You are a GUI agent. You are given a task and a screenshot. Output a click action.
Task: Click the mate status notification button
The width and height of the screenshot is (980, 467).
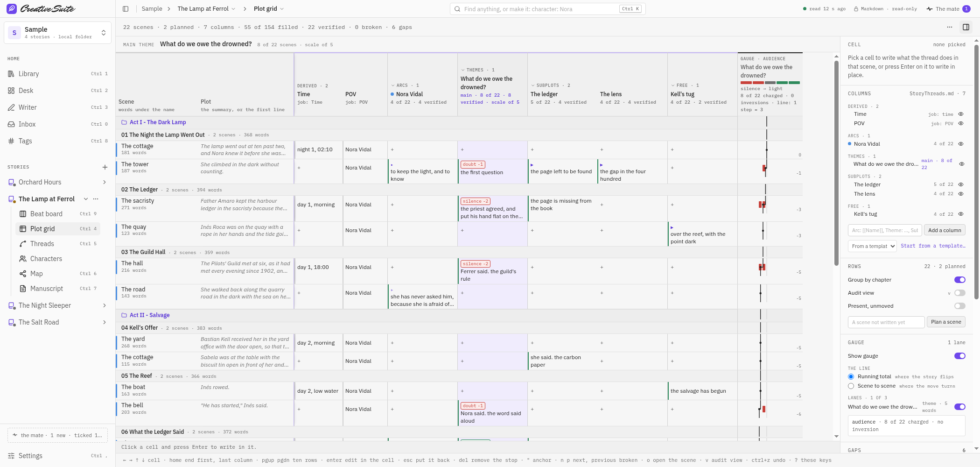point(57,435)
